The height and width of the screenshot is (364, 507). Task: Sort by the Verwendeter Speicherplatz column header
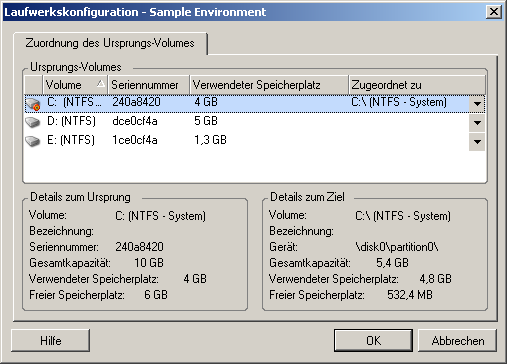pyautogui.click(x=269, y=85)
